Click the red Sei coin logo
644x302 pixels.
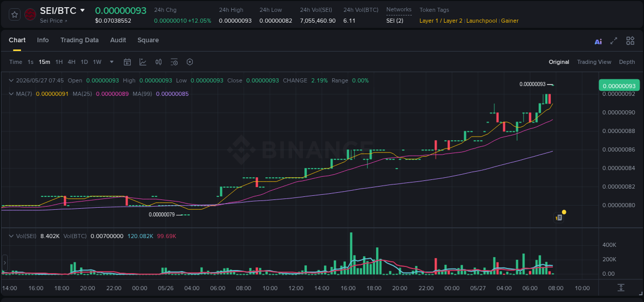[x=30, y=14]
